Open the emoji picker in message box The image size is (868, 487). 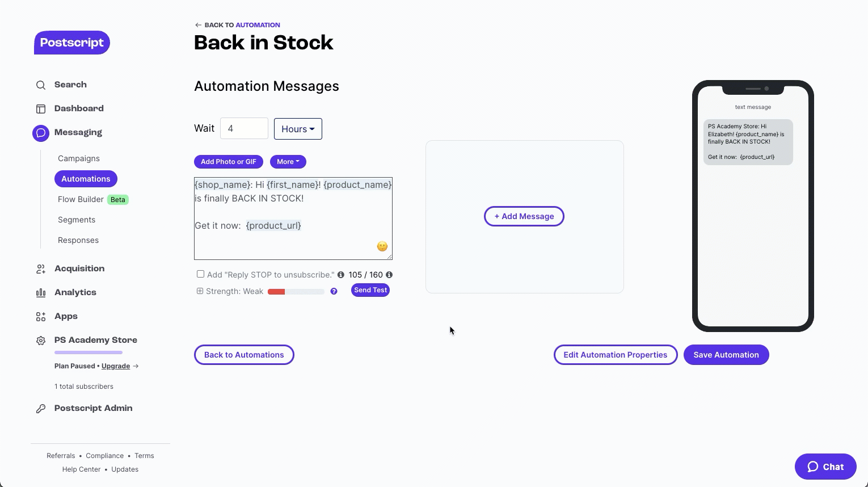tap(382, 246)
